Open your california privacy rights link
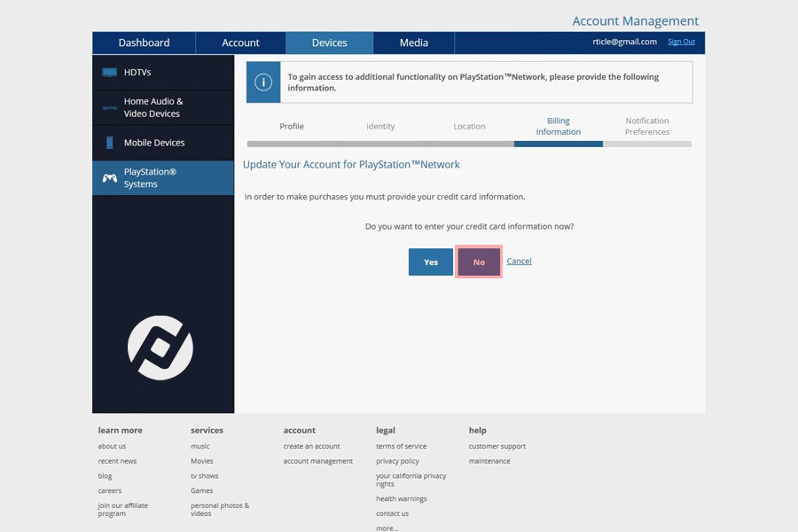Viewport: 798px width, 532px height. tap(411, 480)
